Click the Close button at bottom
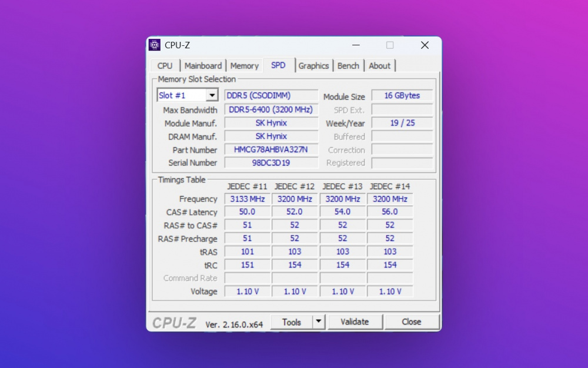 412,322
